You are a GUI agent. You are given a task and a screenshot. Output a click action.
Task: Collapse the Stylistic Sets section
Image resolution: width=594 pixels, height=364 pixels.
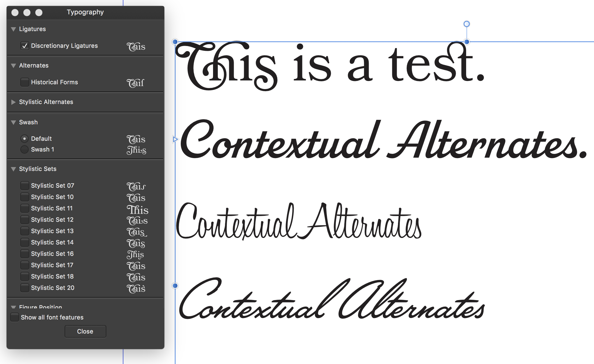(x=13, y=170)
